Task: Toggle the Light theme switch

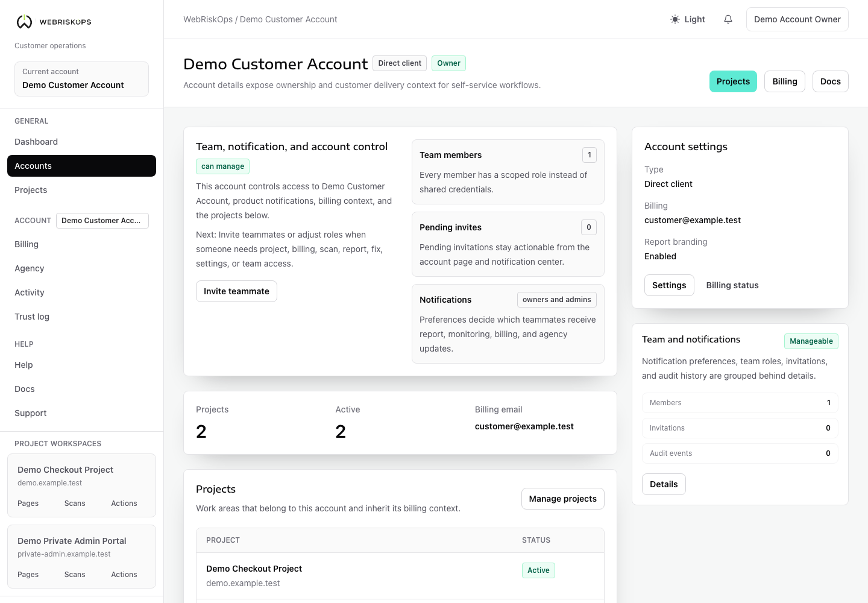Action: [x=688, y=19]
